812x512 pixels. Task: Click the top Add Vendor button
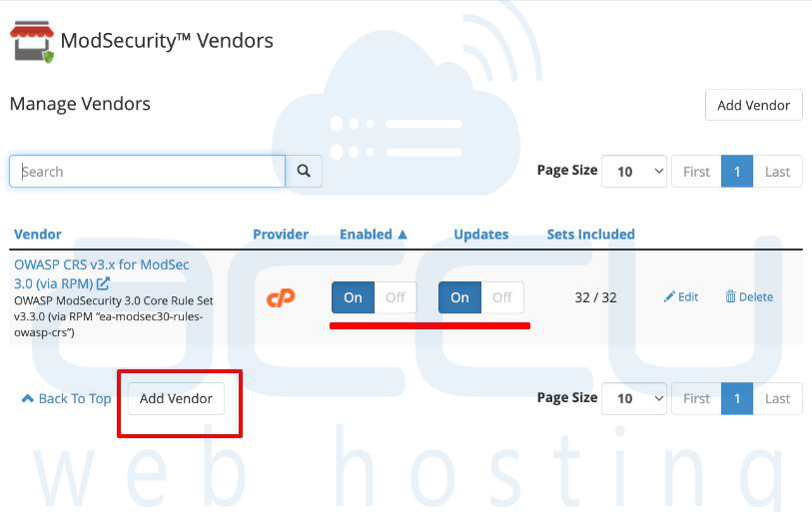753,105
